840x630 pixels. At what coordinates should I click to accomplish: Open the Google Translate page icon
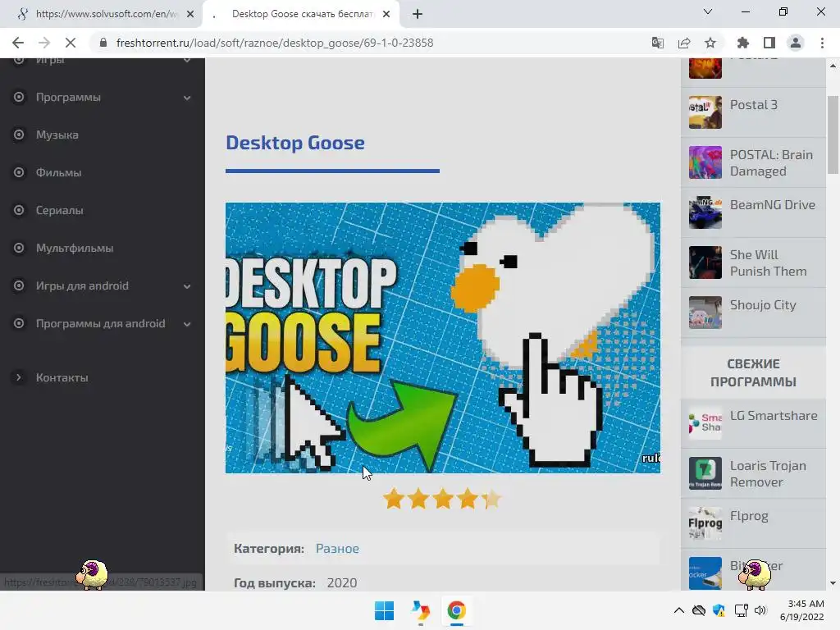pyautogui.click(x=658, y=43)
